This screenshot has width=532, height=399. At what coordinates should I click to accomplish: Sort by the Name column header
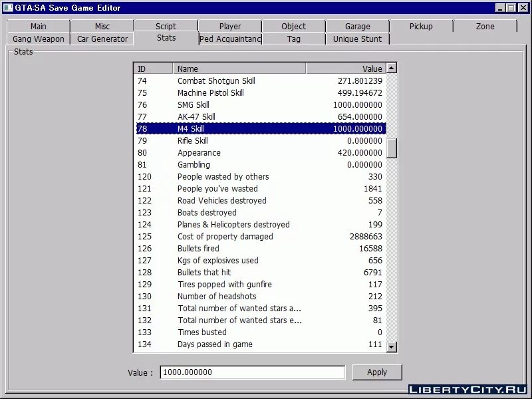click(239, 68)
